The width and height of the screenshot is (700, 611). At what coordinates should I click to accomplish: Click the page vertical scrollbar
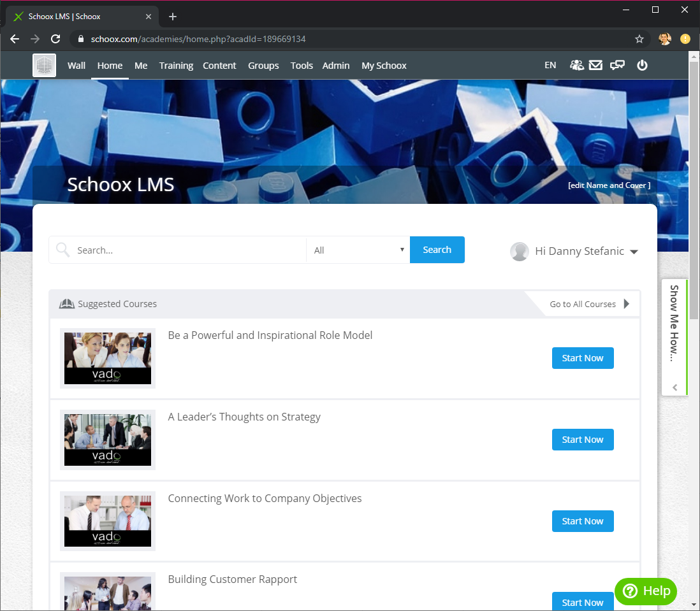(693, 191)
